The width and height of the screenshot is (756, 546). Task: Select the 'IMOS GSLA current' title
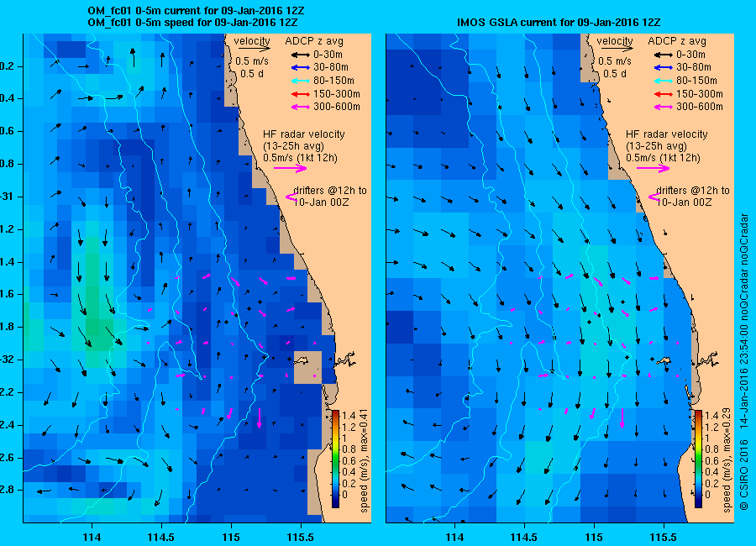pos(559,22)
